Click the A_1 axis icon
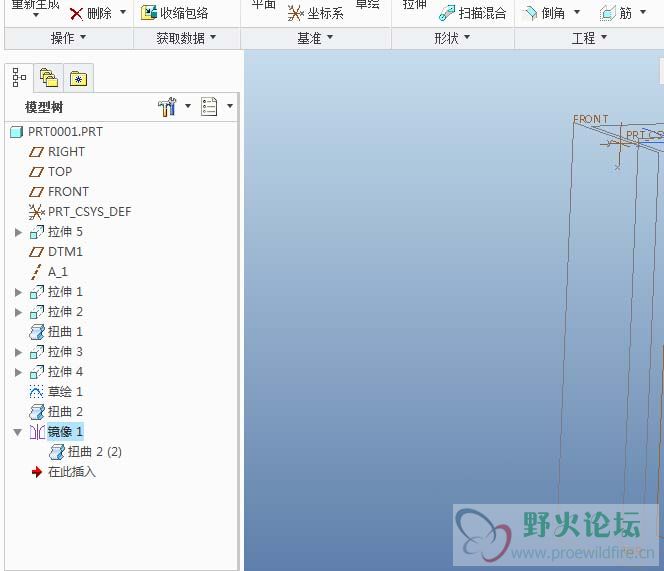 (36, 272)
